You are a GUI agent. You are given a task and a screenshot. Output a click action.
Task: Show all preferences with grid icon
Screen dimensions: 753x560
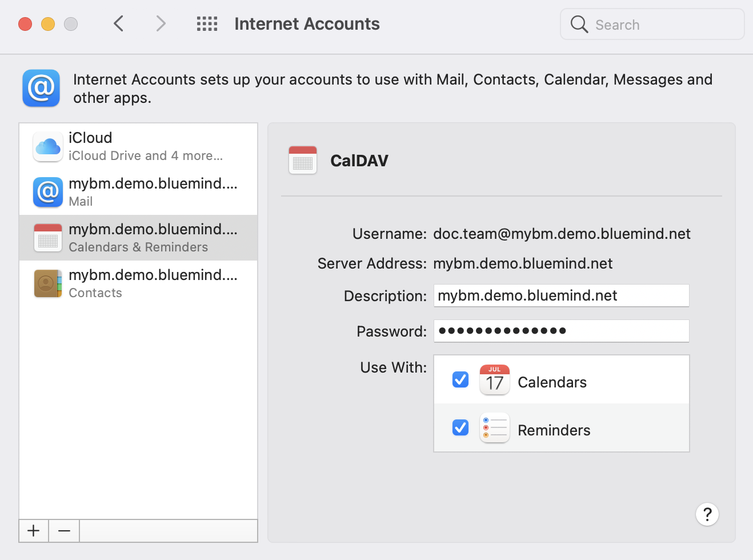[x=207, y=24]
